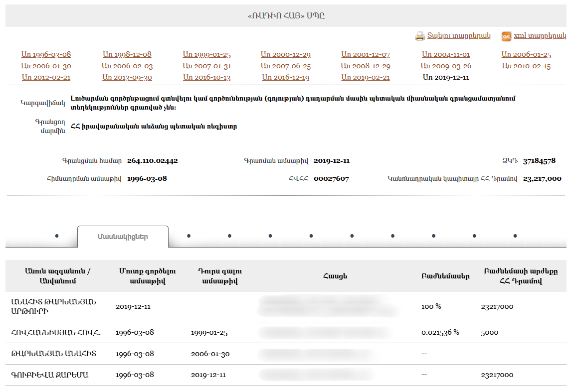Screen dimensions: 572x392
Task: Click the Բաժնեմասեր column header
Action: (x=445, y=276)
